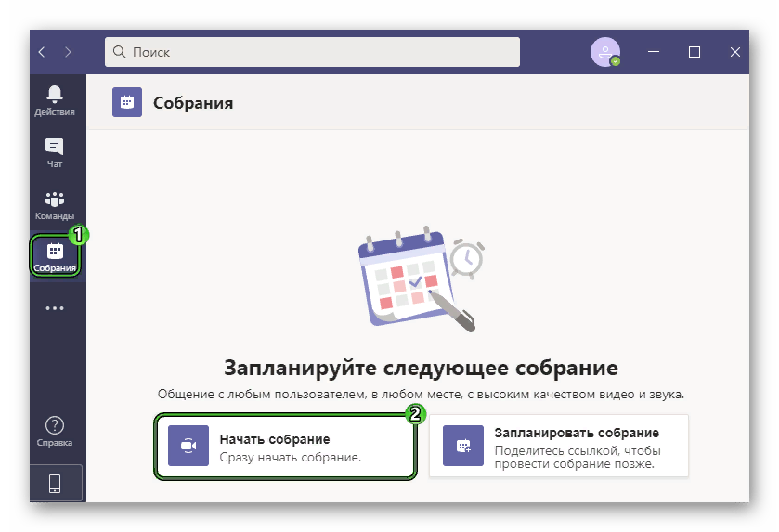This screenshot has width=779, height=532.
Task: Click the magnifying glass search icon
Action: [x=119, y=52]
